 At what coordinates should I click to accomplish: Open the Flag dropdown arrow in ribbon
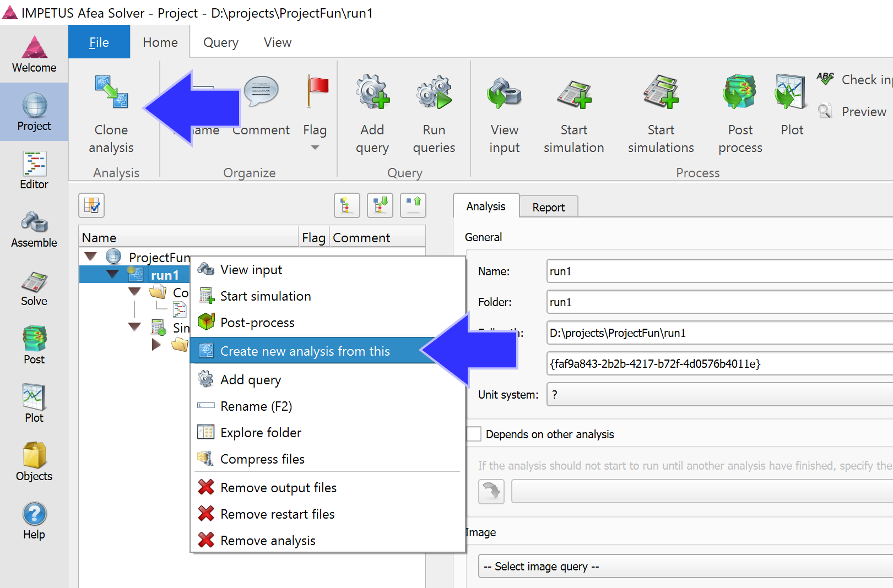315,148
